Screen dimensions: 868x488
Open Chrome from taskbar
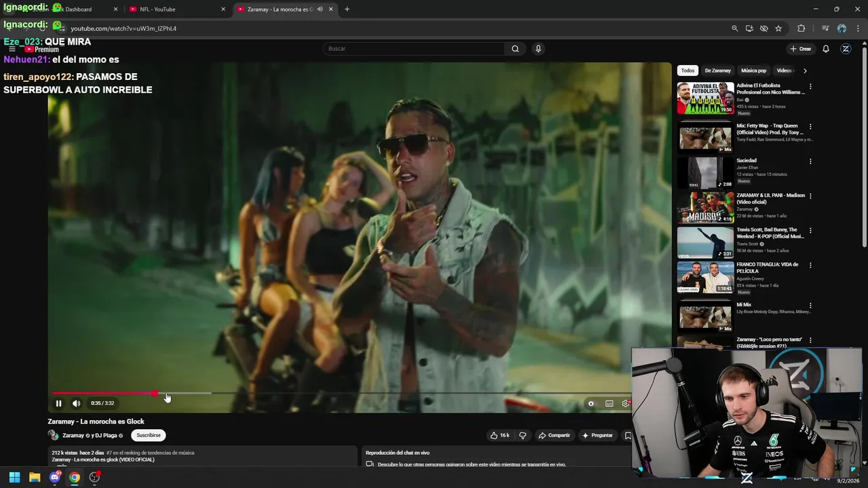[x=75, y=477]
